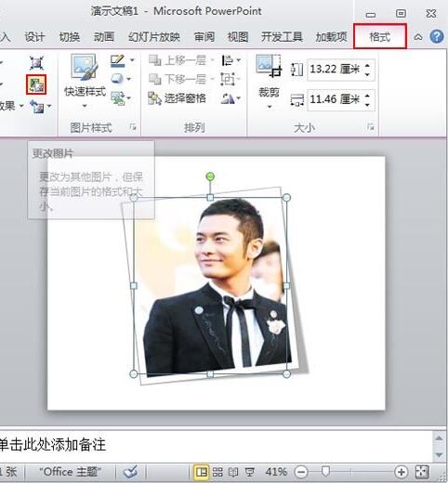Click the Crop (裁剪) tool icon
Viewport: 448px width, 483px height.
coord(269,65)
